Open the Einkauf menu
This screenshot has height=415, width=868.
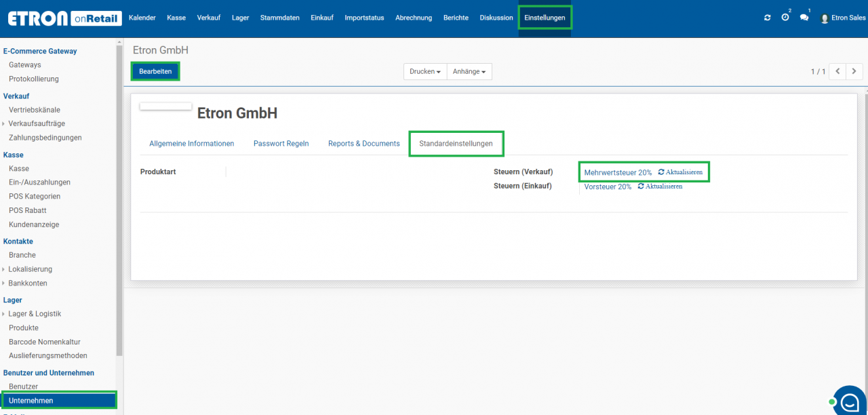322,18
